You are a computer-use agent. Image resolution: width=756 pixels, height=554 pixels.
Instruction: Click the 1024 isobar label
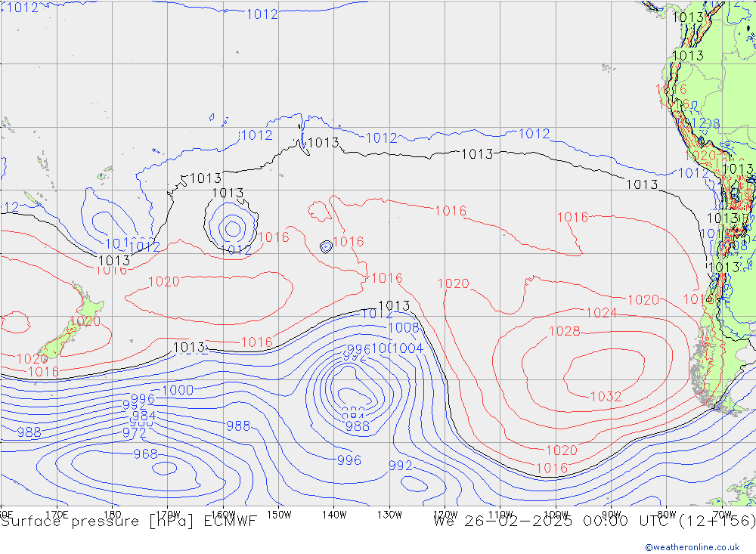[602, 313]
